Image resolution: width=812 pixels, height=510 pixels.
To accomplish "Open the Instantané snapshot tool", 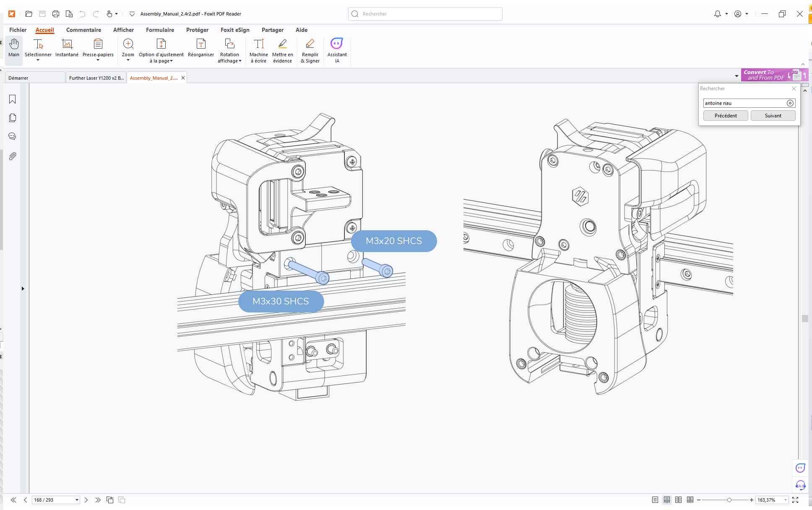I will coord(67,49).
